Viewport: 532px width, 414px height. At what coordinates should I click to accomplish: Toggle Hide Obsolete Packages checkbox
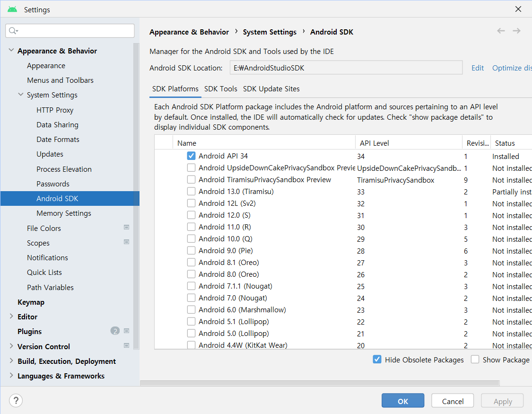377,360
